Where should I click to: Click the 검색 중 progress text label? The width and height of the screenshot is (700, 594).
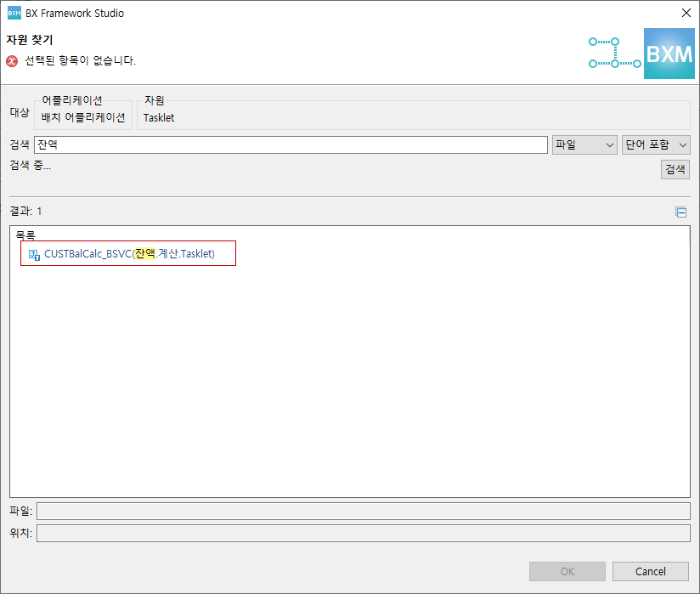point(28,166)
